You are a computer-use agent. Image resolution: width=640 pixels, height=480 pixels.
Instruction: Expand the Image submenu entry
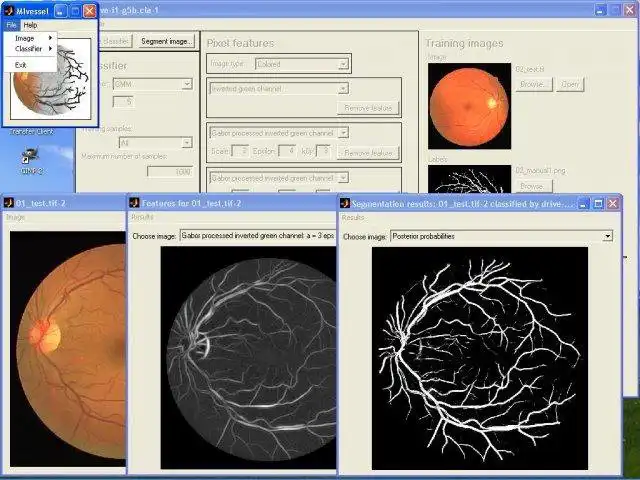(x=33, y=38)
